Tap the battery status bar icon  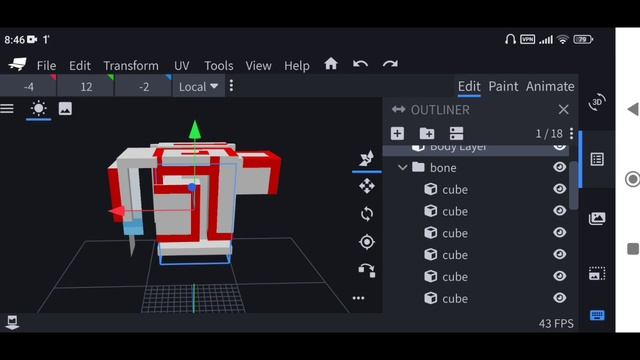[583, 40]
